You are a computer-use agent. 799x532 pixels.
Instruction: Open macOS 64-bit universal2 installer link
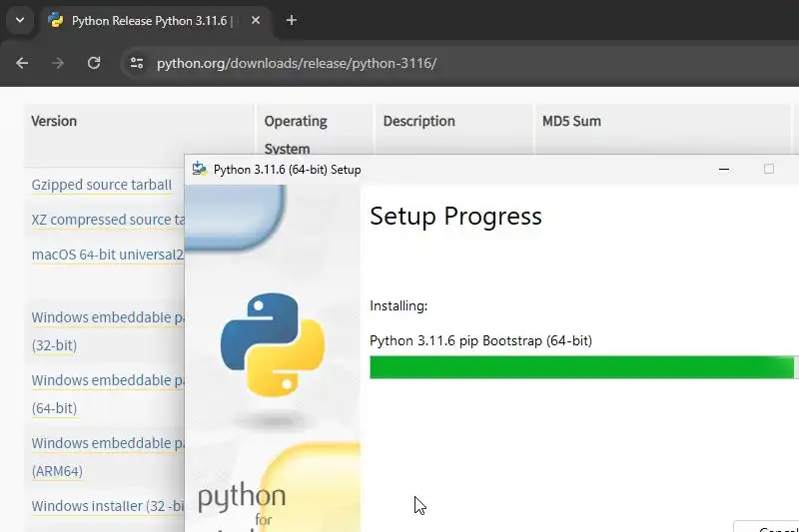(x=108, y=255)
